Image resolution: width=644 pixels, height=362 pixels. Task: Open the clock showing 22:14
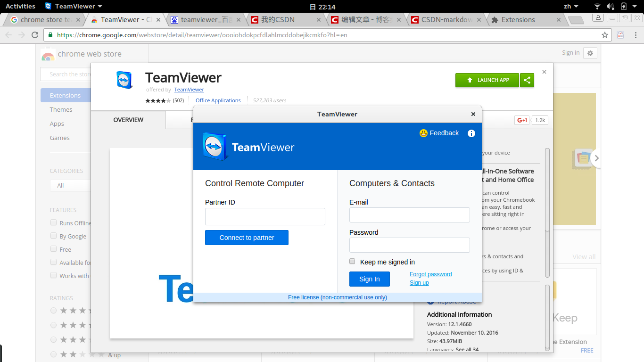coord(322,7)
